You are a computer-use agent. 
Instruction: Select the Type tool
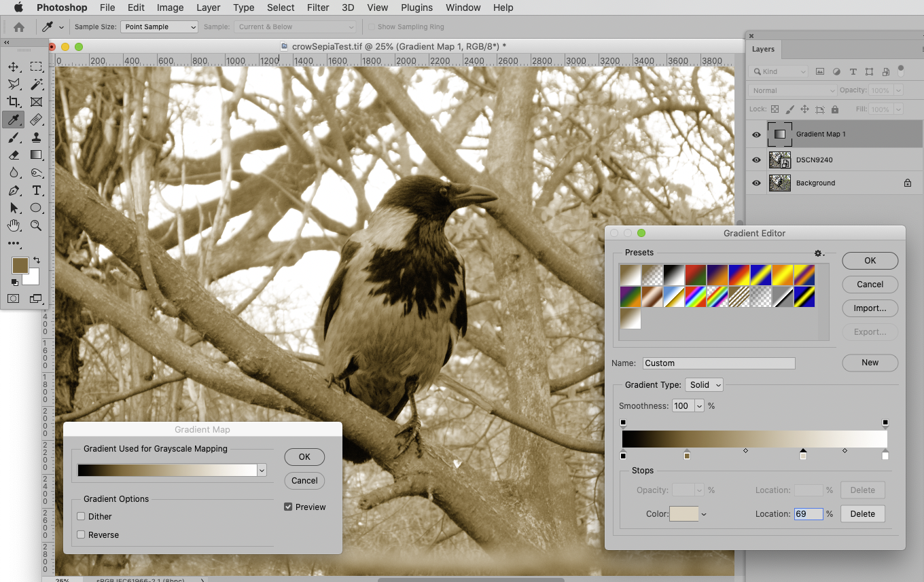coord(36,190)
